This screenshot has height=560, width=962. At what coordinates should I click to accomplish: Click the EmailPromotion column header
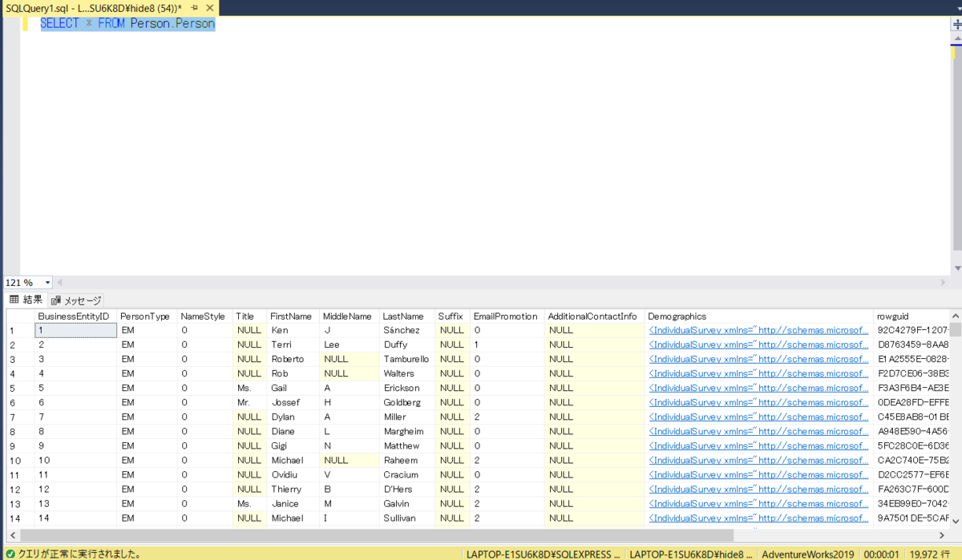(x=507, y=316)
